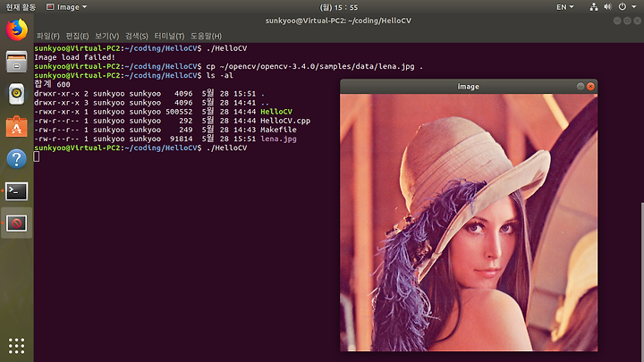The width and height of the screenshot is (644, 362).
Task: Open the Image app menu dropdown
Action: pyautogui.click(x=66, y=7)
